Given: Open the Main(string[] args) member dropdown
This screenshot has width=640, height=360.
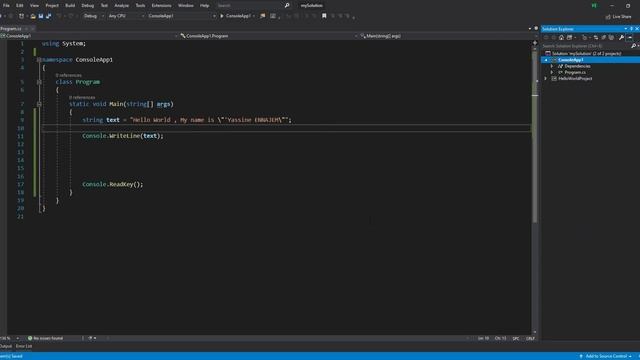Looking at the screenshot, I should coord(448,36).
